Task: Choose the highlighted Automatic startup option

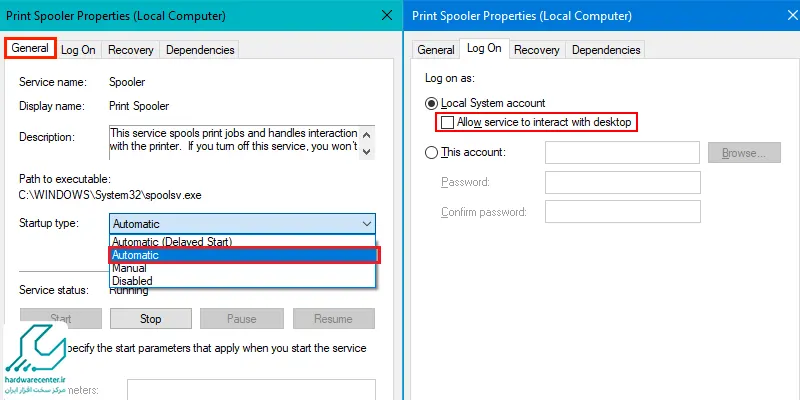Action: [244, 255]
